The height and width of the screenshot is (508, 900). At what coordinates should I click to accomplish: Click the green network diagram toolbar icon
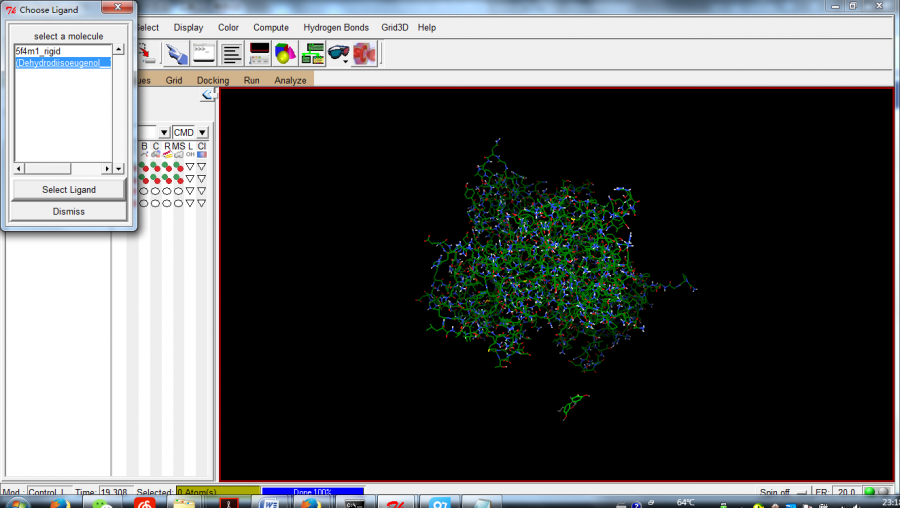[x=312, y=54]
